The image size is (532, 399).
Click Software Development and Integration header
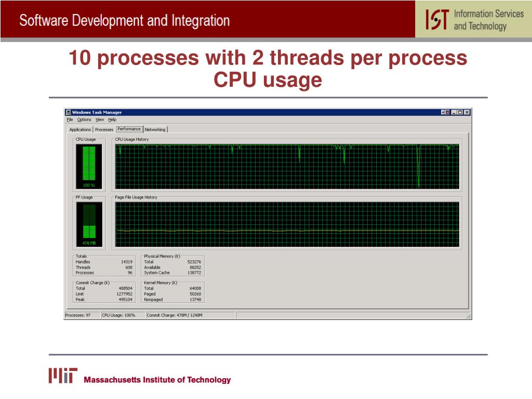click(125, 20)
